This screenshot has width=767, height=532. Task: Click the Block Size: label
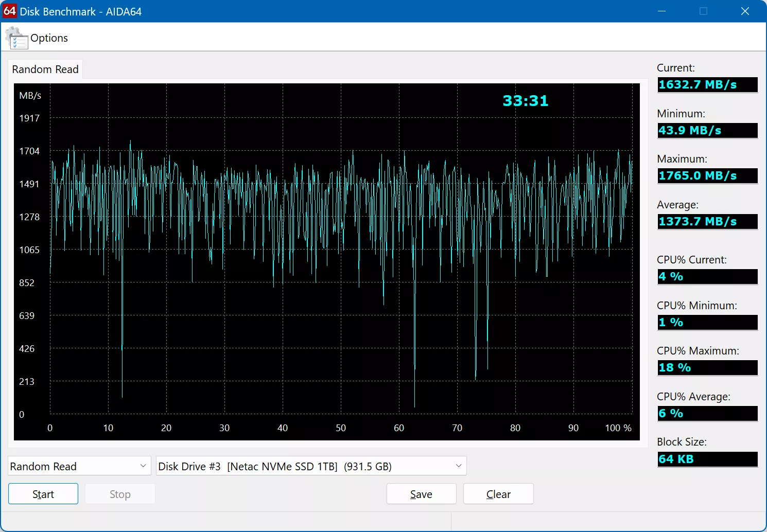coord(682,442)
